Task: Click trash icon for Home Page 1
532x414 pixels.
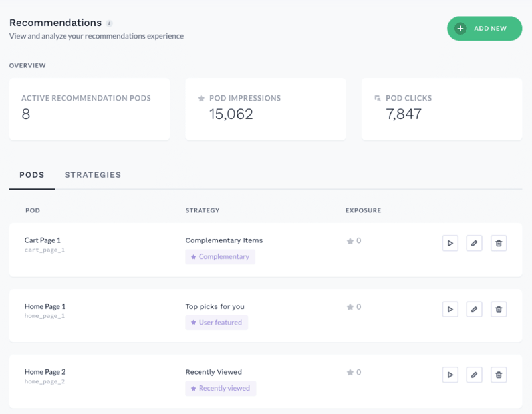Action: click(499, 309)
